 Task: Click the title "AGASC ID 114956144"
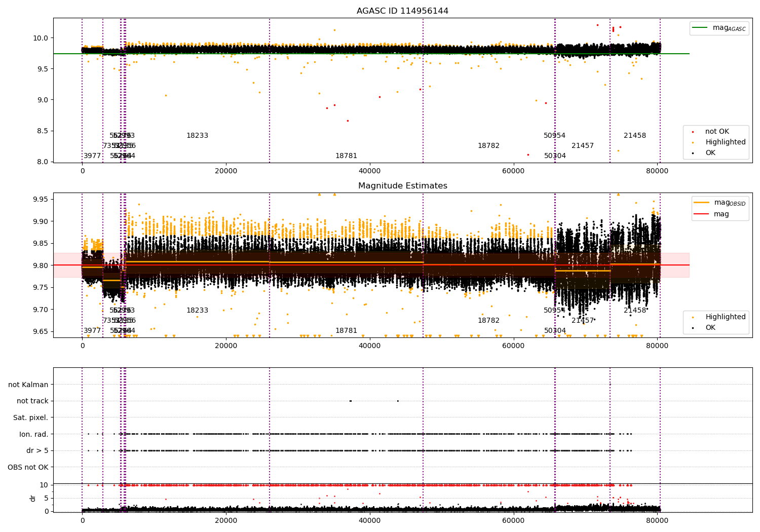(x=402, y=11)
